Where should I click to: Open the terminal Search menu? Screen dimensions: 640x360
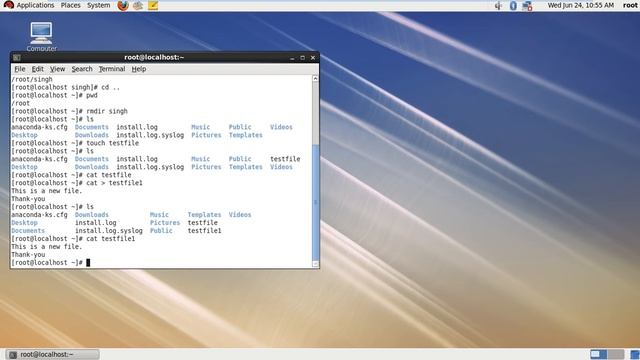coord(82,69)
